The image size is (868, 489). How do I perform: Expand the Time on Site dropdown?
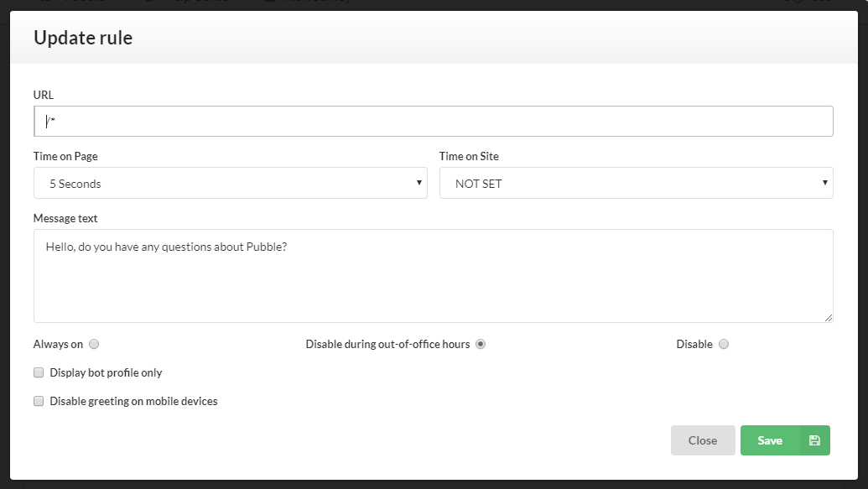click(x=636, y=183)
